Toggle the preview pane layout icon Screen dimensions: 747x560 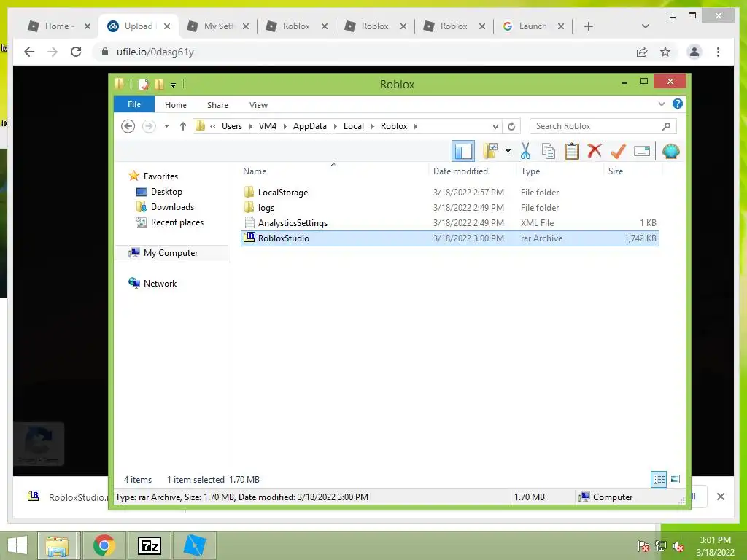463,152
